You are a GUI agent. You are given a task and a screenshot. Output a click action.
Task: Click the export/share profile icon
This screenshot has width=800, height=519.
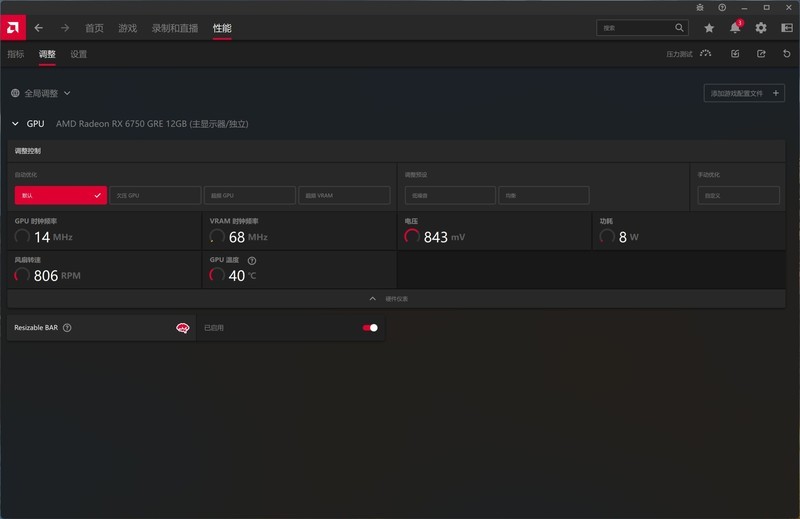tap(761, 54)
